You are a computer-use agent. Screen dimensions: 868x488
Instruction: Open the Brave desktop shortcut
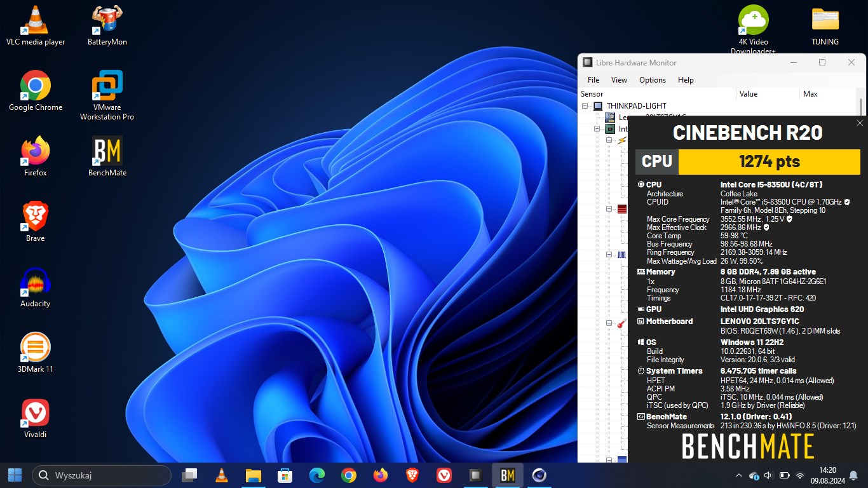(x=36, y=222)
